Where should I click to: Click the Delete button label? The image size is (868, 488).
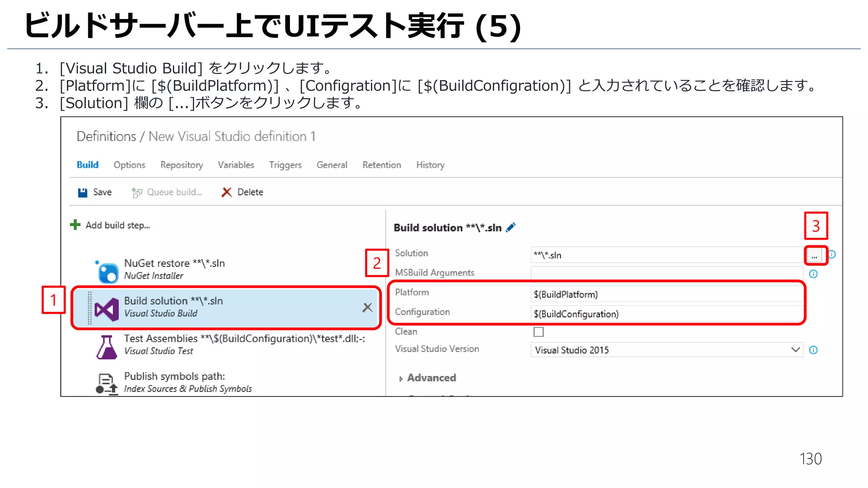point(250,192)
